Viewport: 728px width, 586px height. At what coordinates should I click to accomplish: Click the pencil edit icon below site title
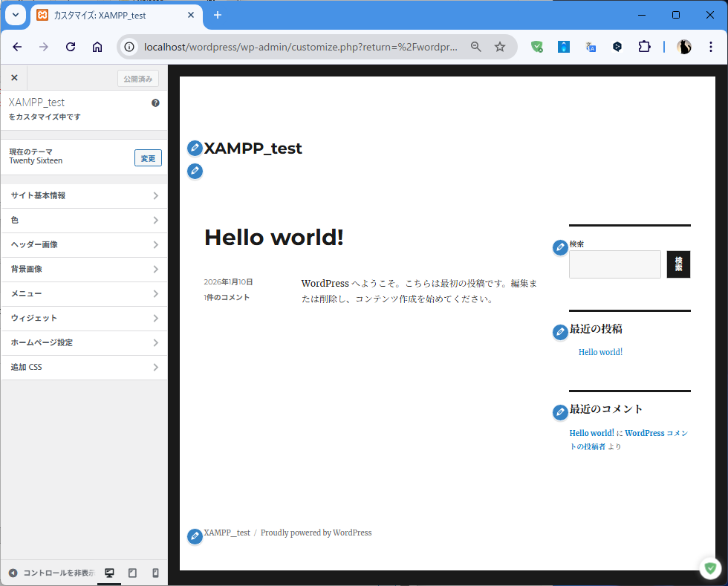(195, 172)
